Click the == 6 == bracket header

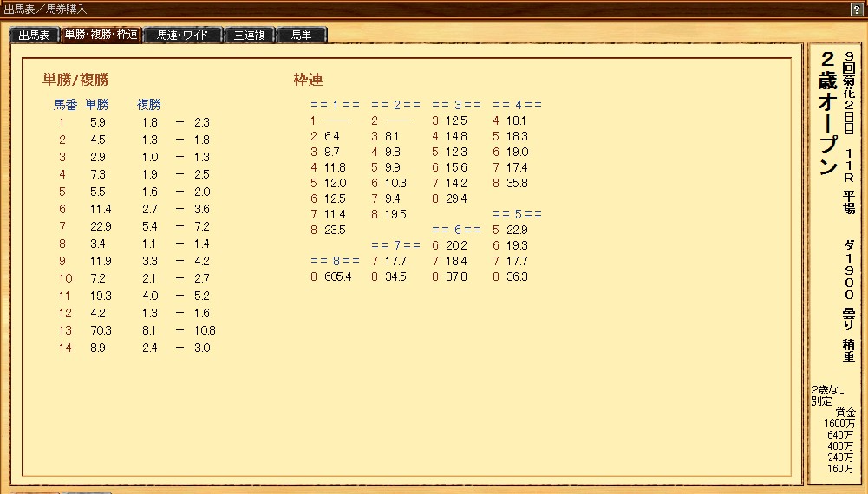tap(457, 229)
